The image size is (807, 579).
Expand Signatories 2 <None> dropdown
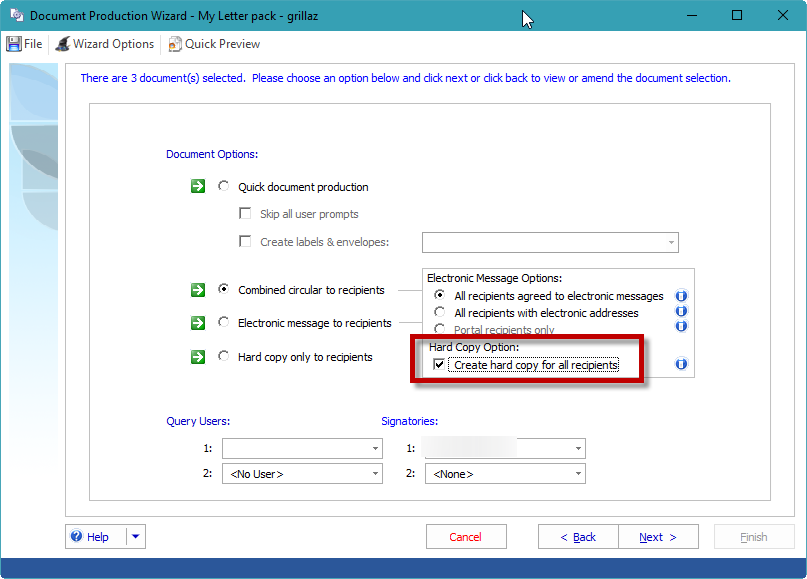pos(578,474)
